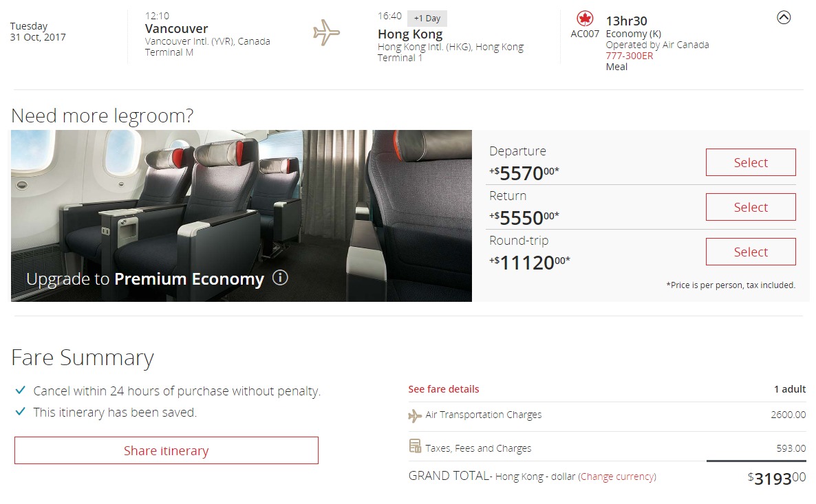Image resolution: width=816 pixels, height=504 pixels.
Task: Click the Share itinerary button
Action: tap(166, 450)
